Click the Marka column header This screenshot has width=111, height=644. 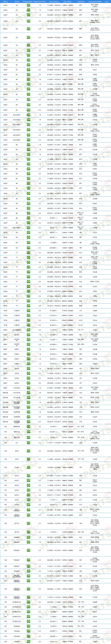tap(6, 2)
